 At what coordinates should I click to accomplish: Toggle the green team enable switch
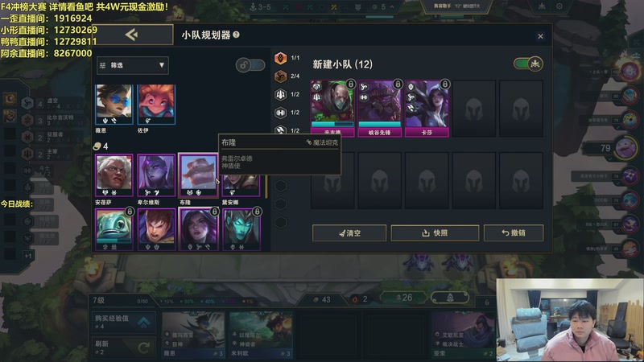pos(528,64)
